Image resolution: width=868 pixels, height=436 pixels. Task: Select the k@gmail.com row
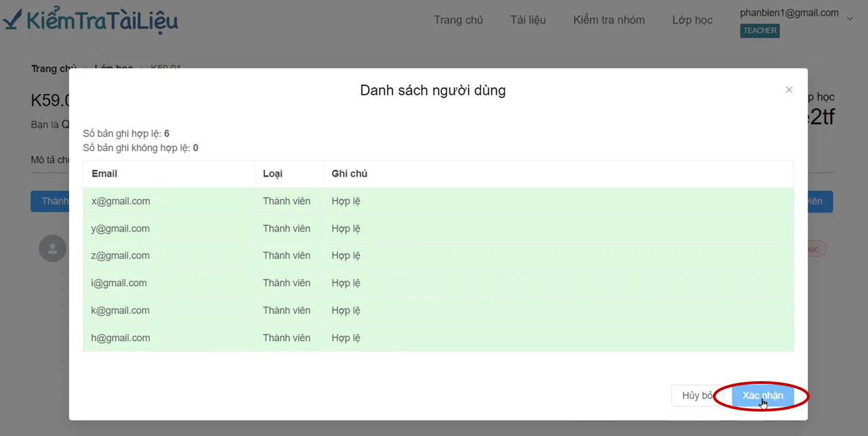click(x=438, y=311)
